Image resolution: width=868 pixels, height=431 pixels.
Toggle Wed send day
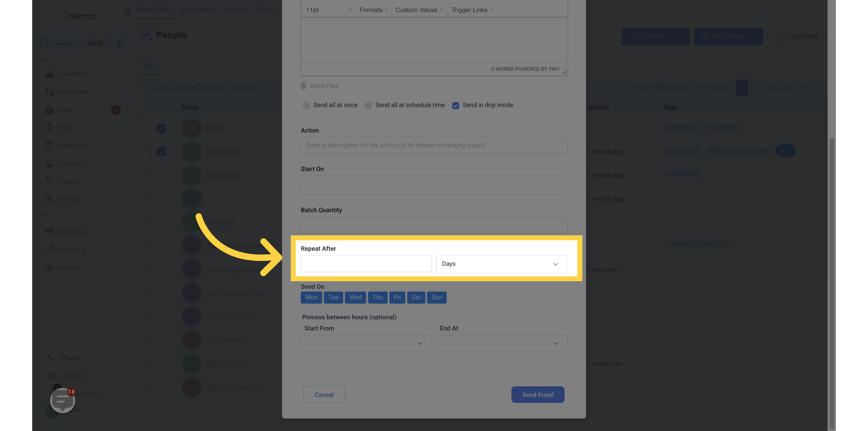click(x=355, y=298)
